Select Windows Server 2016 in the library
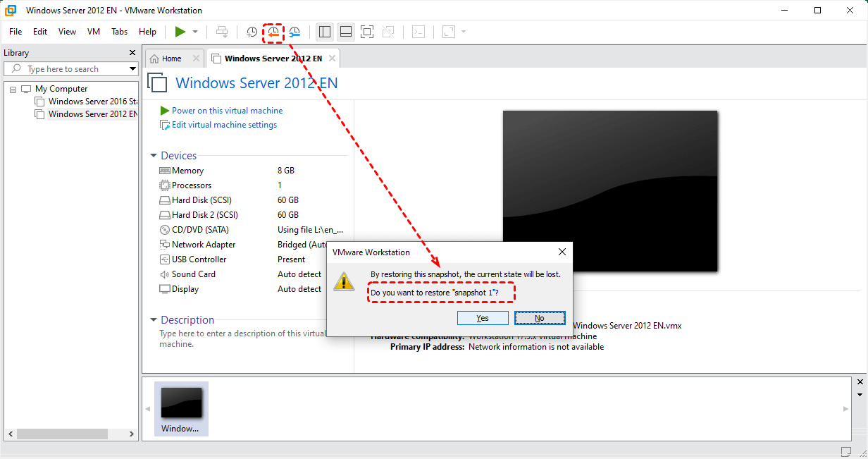This screenshot has width=868, height=459. pyautogui.click(x=93, y=102)
